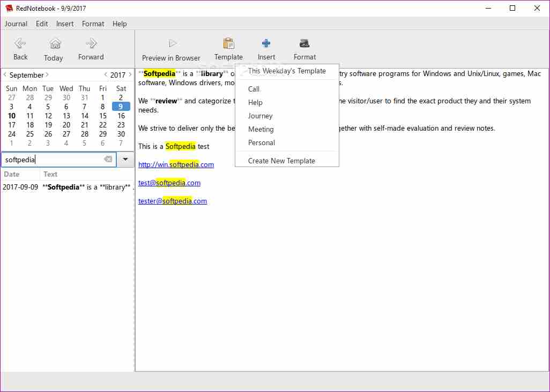This screenshot has height=392, width=550.
Task: Expand the search history dropdown arrow
Action: coord(125,160)
